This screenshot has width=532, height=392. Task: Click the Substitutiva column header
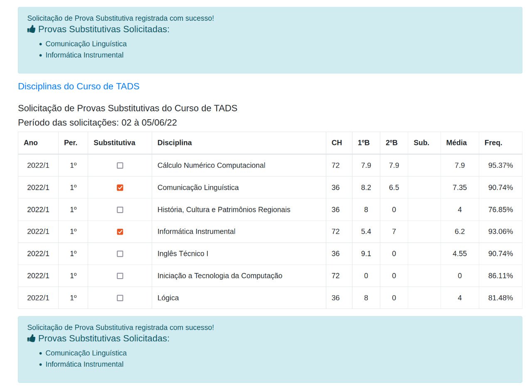click(x=114, y=143)
